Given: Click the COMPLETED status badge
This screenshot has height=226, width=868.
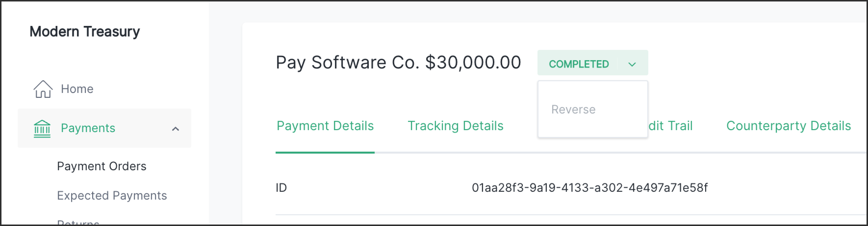Looking at the screenshot, I should [579, 64].
